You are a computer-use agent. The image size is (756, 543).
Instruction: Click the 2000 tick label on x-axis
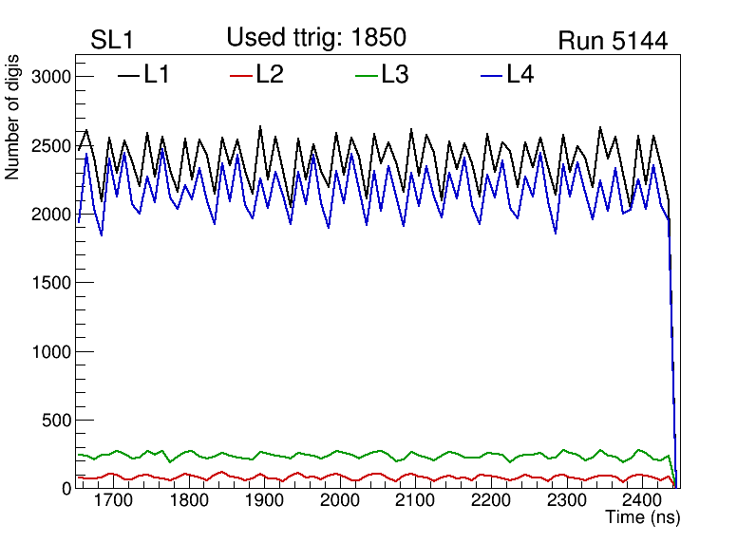(x=339, y=500)
